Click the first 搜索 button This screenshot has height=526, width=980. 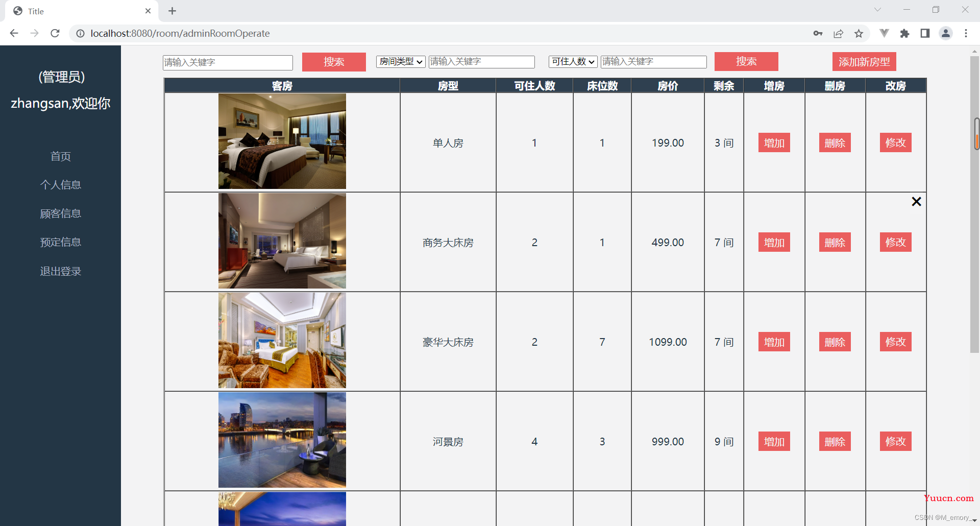click(x=334, y=62)
